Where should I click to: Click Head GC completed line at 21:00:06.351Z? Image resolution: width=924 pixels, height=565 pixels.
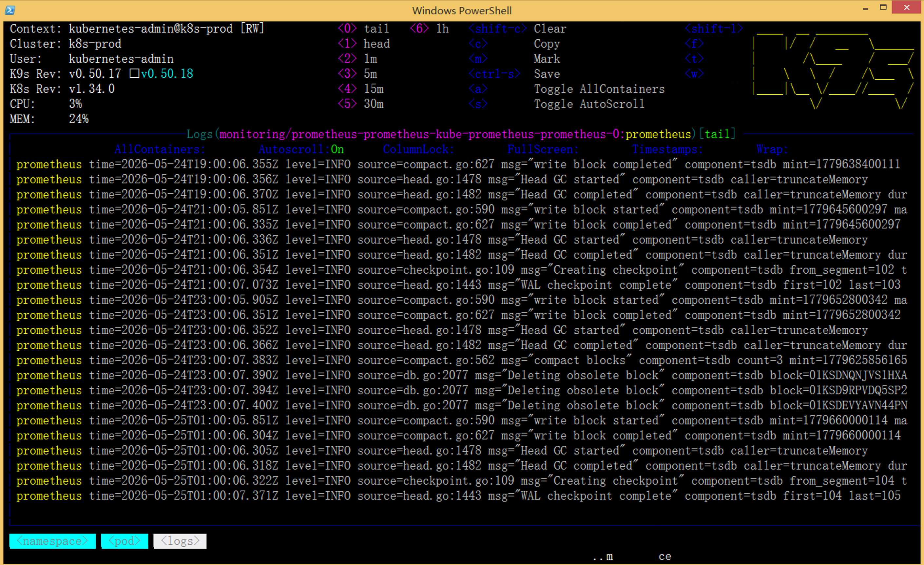tap(462, 255)
